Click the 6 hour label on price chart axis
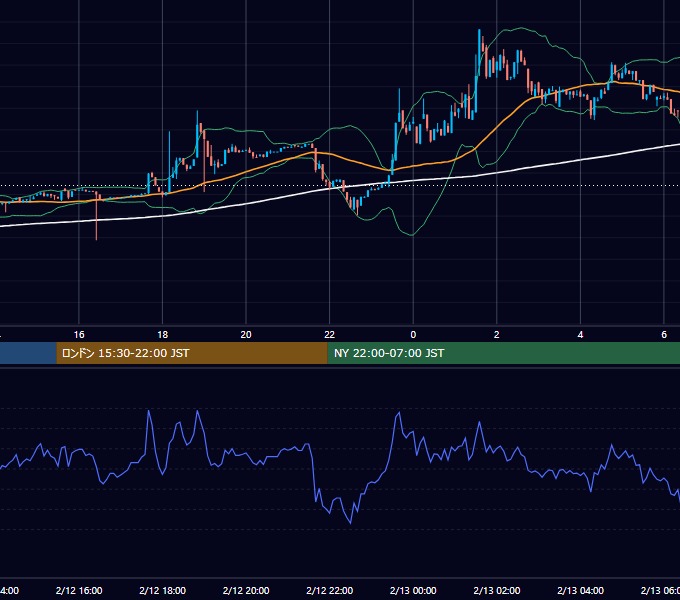Viewport: 680px width, 600px height. point(664,335)
